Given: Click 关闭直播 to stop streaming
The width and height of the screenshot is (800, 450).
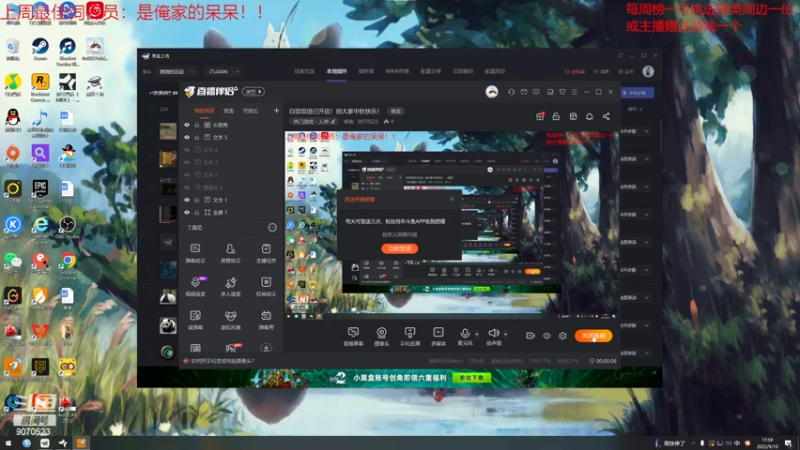Looking at the screenshot, I should click(593, 336).
